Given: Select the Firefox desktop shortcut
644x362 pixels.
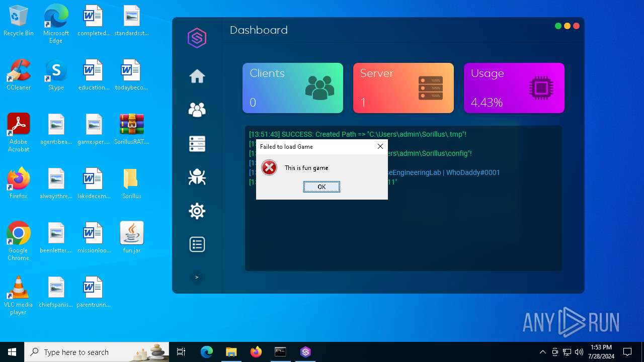Looking at the screenshot, I should click(19, 184).
